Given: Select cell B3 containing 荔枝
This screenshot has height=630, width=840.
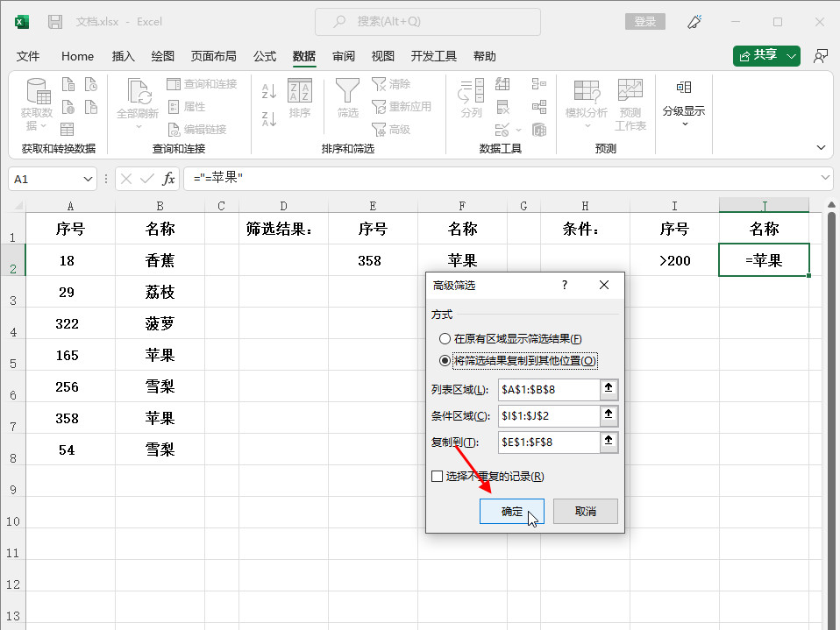Looking at the screenshot, I should (x=160, y=292).
